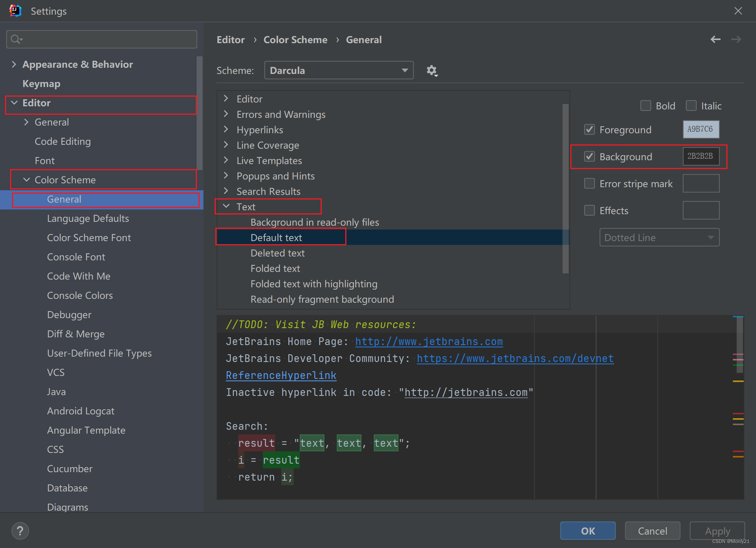Select General under Color Scheme
The width and height of the screenshot is (756, 548).
tap(64, 199)
